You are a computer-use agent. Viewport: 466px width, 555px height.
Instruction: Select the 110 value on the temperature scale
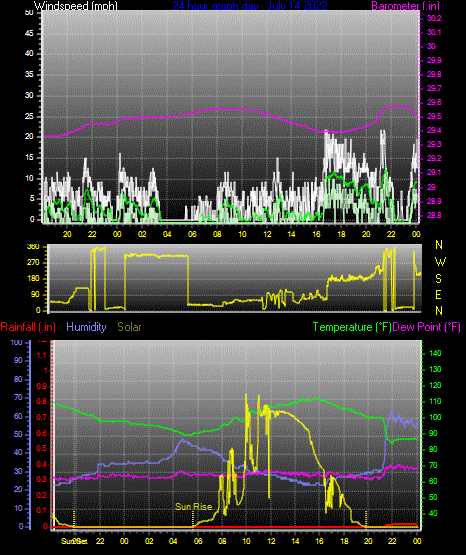click(x=435, y=401)
